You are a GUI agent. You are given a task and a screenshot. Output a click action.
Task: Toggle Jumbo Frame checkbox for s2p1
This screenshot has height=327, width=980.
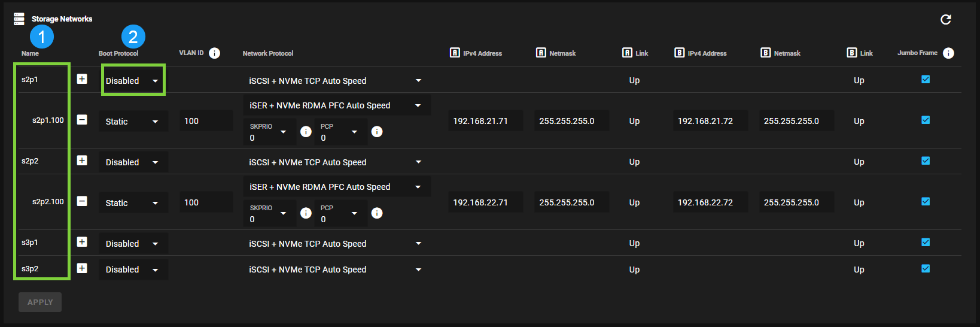pyautogui.click(x=926, y=79)
